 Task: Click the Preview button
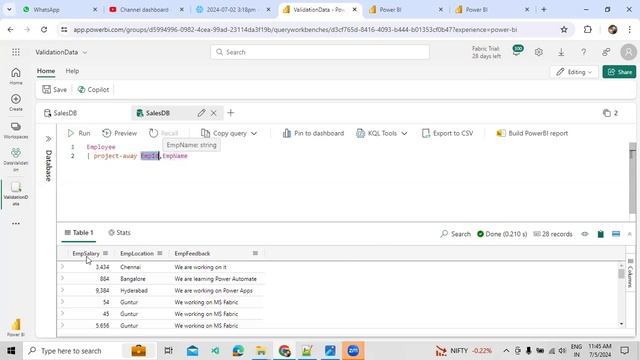120,133
